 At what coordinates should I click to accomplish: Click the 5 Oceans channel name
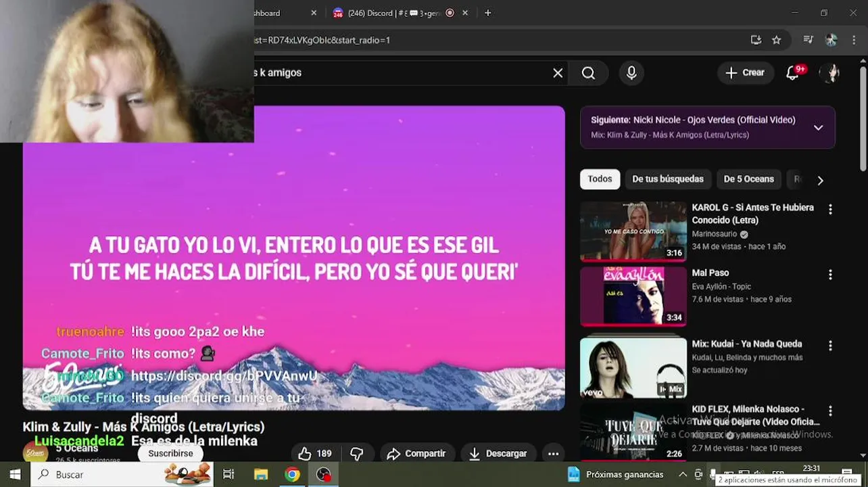coord(77,448)
